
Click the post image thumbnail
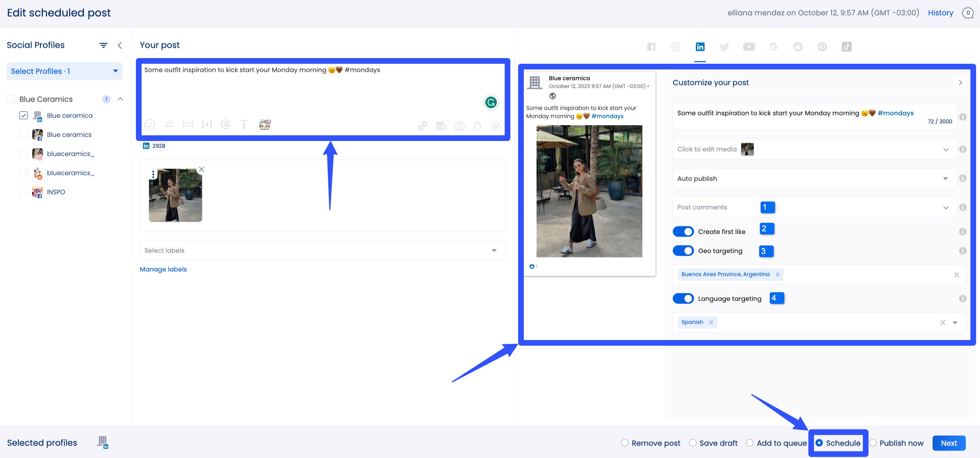[x=176, y=195]
